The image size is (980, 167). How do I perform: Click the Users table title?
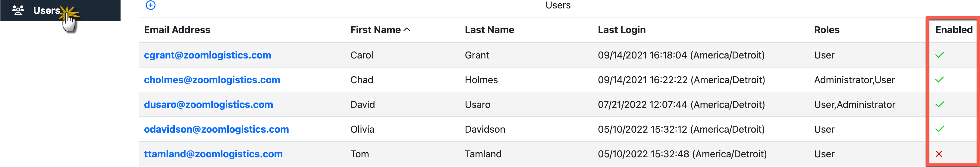tap(558, 5)
